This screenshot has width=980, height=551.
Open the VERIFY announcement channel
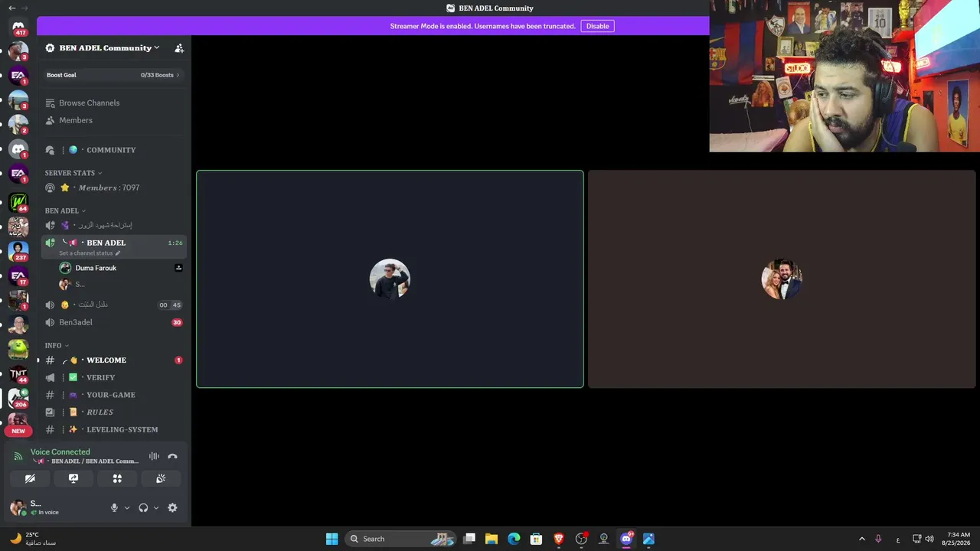pos(113,377)
